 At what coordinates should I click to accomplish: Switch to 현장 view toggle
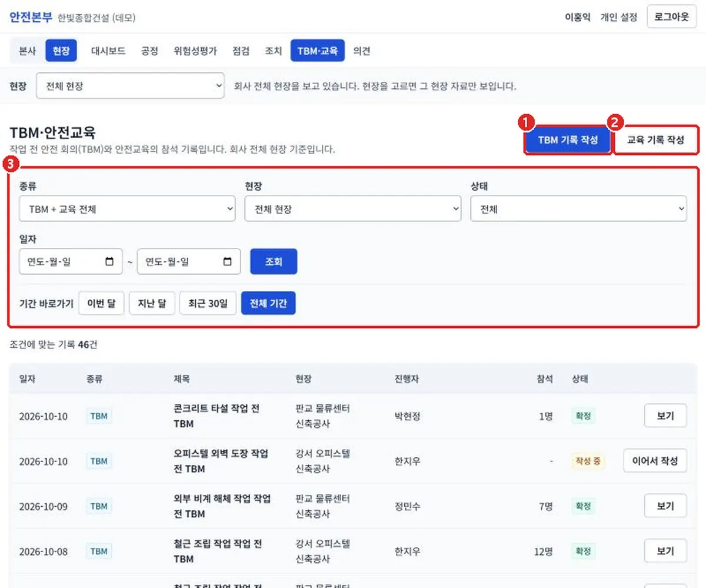(x=61, y=51)
